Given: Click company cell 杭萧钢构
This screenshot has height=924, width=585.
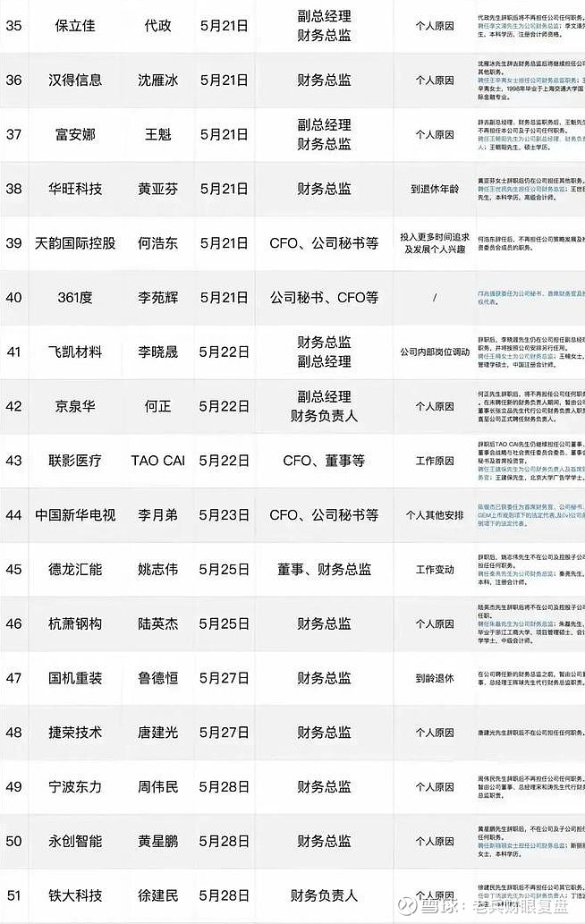Looking at the screenshot, I should 75,623.
